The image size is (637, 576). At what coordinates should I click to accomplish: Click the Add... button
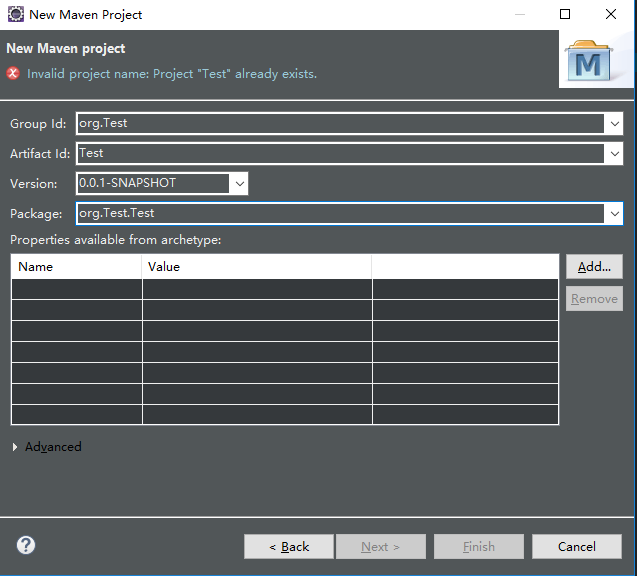pos(594,267)
